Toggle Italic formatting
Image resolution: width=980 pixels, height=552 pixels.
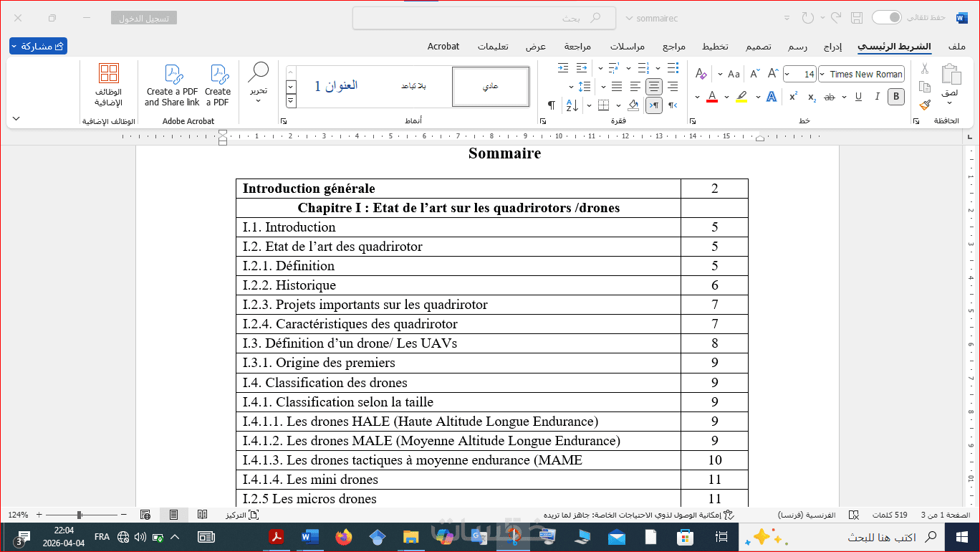coord(877,97)
